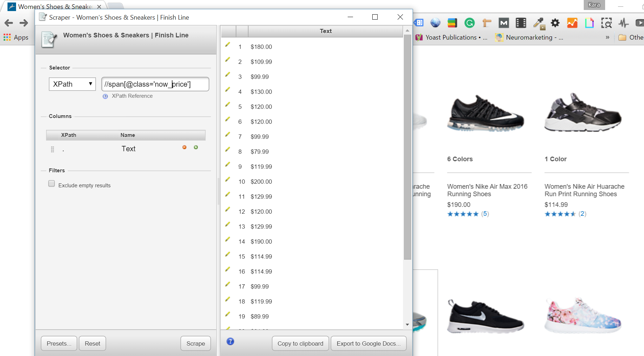Click the dashed-frame magnifier extension icon
This screenshot has width=644, height=356.
pyautogui.click(x=607, y=23)
